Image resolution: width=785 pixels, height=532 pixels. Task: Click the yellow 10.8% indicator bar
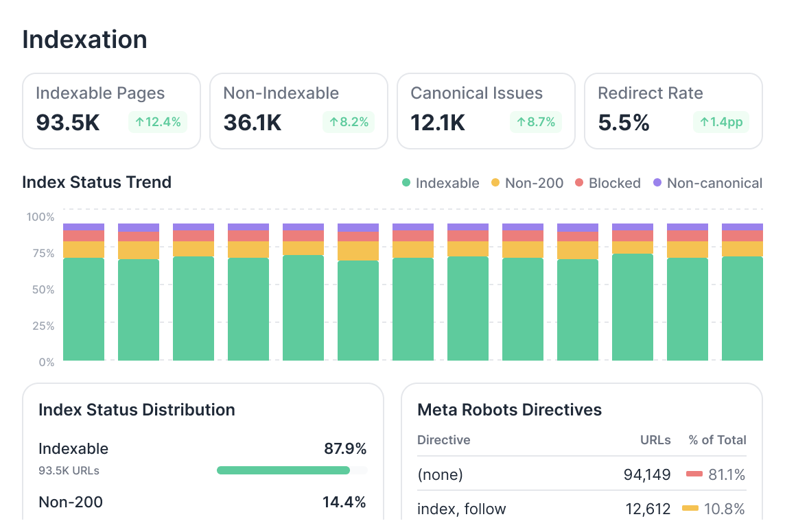tap(690, 509)
